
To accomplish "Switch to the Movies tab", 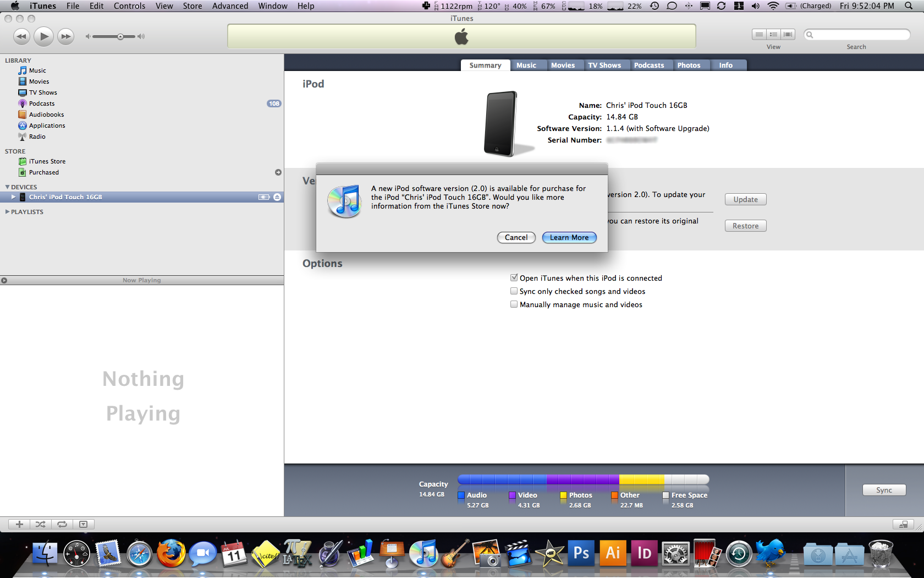I will [563, 66].
